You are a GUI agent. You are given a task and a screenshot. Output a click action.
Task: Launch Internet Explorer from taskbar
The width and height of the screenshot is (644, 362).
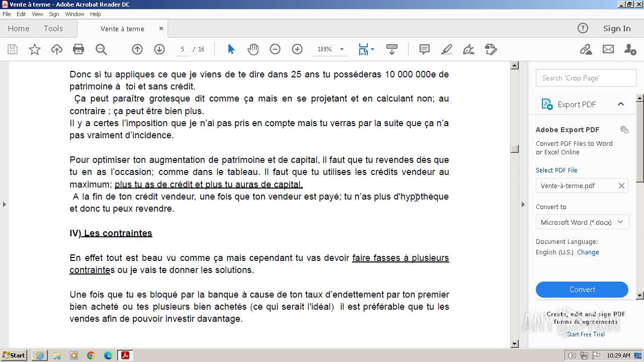[40, 355]
